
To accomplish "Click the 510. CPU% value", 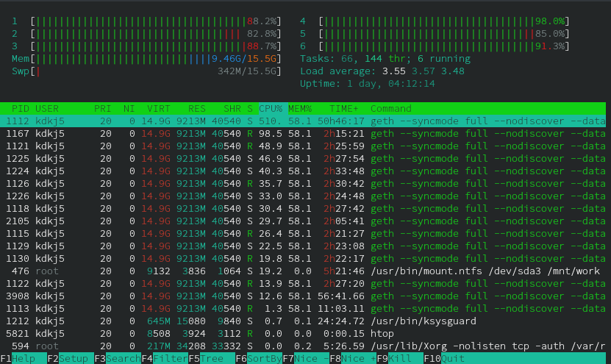I will coord(271,121).
